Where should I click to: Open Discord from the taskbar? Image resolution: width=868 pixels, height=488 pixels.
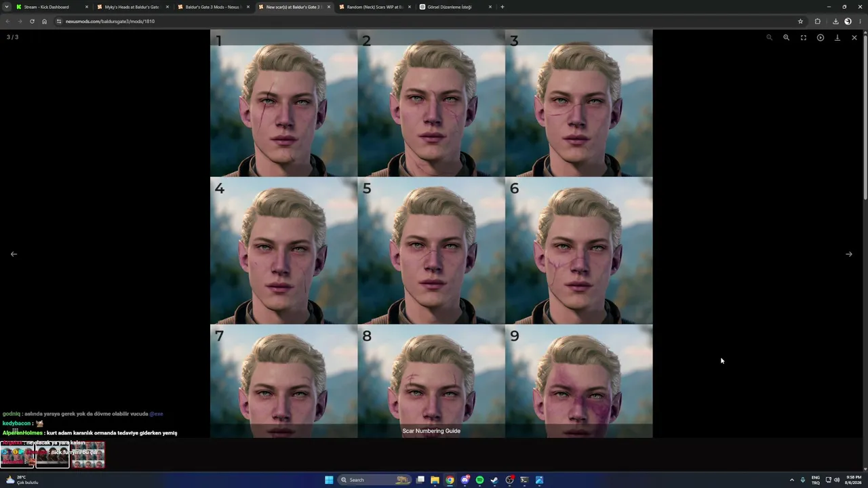[x=465, y=480]
